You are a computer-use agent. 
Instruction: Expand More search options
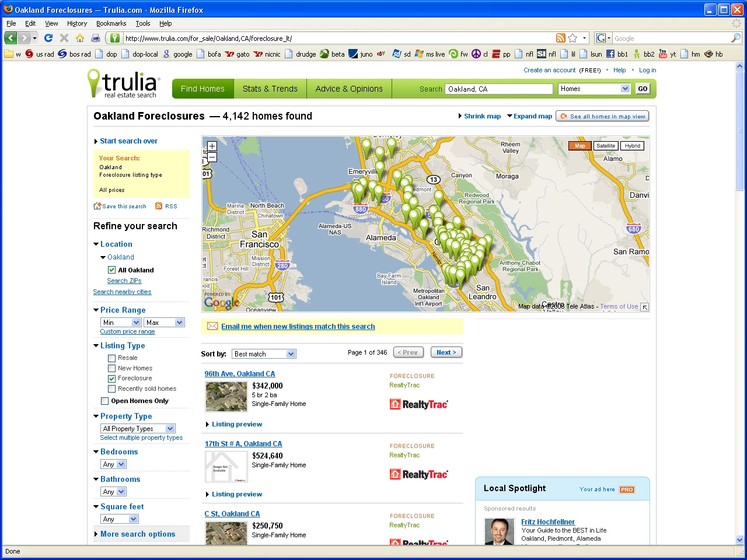[138, 534]
